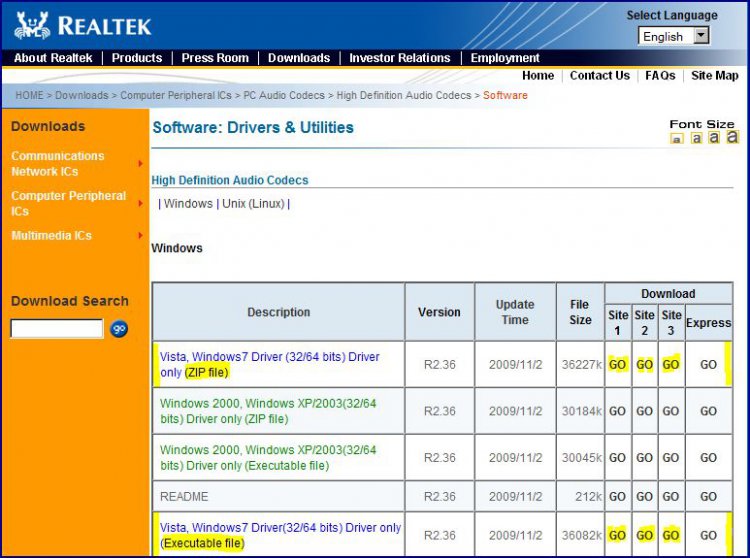This screenshot has height=558, width=750.
Task: Click the README description cell
Action: point(278,496)
